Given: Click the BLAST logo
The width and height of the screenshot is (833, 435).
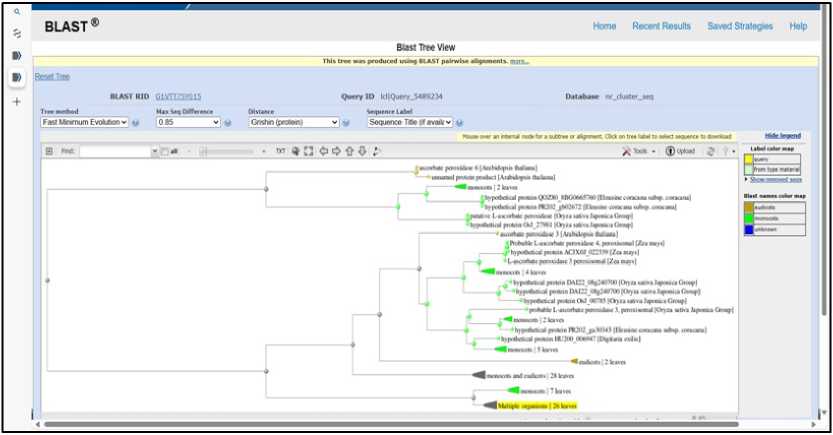Looking at the screenshot, I should click(x=72, y=25).
